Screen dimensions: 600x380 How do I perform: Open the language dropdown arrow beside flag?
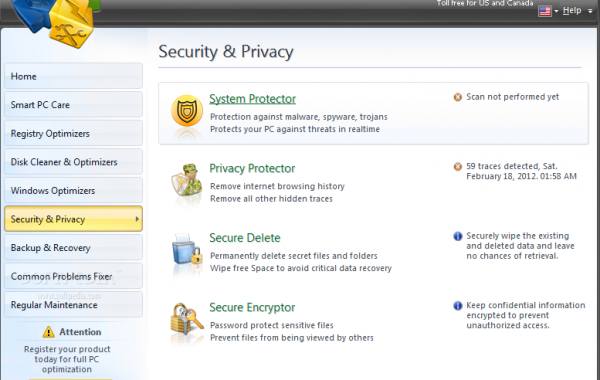tap(556, 11)
